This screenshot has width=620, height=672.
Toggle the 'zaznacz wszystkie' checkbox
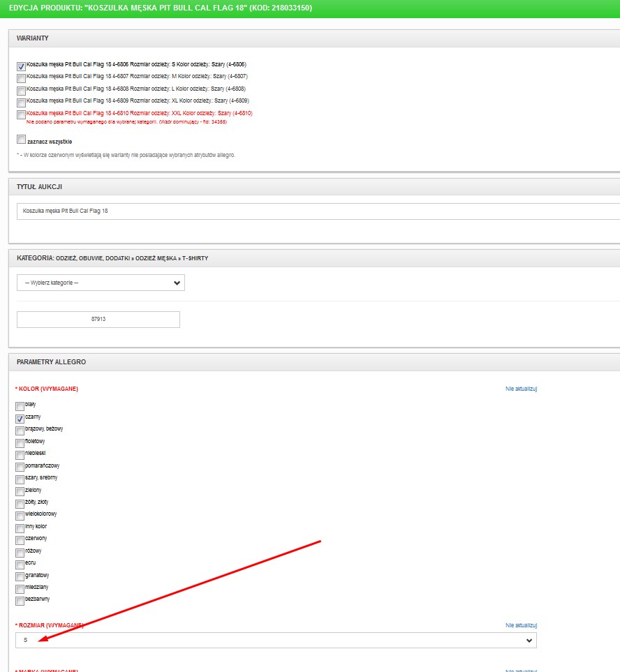point(21,140)
